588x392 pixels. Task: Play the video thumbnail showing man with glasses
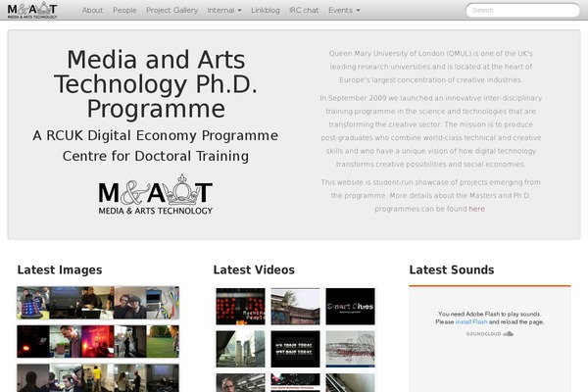pyautogui.click(x=240, y=382)
